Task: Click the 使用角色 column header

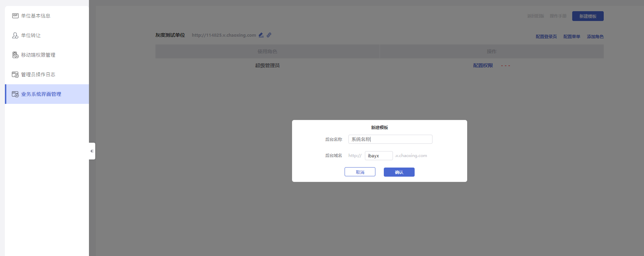Action: click(268, 51)
